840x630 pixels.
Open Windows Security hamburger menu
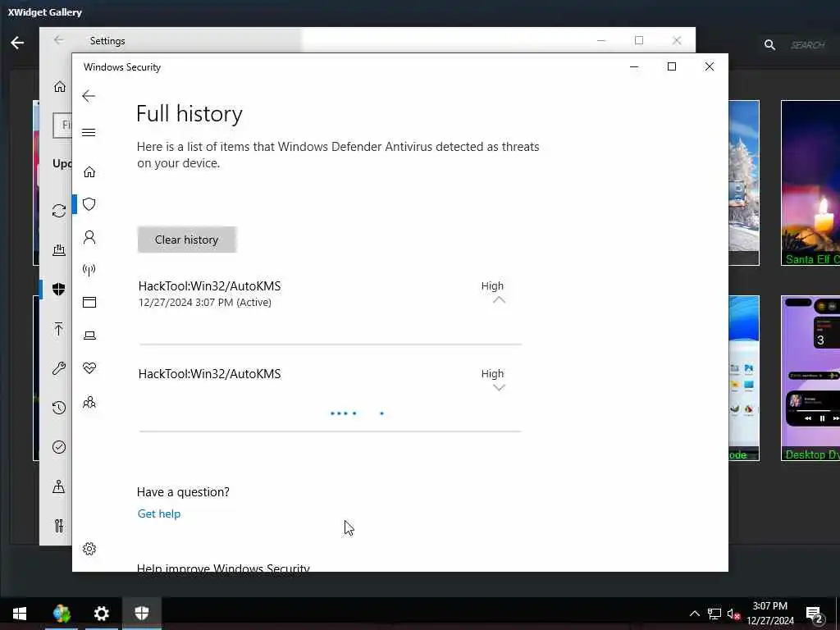click(x=89, y=132)
